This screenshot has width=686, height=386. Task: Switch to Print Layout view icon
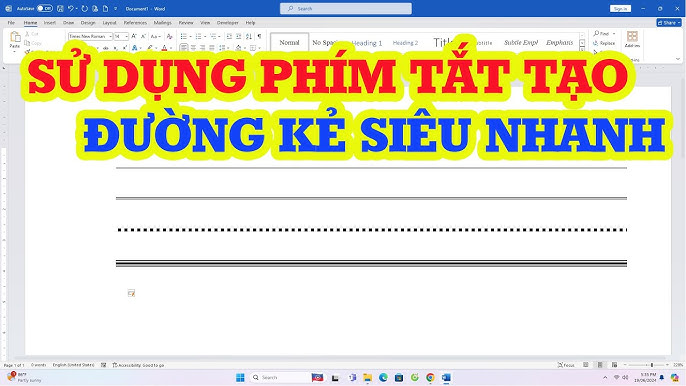(600, 365)
